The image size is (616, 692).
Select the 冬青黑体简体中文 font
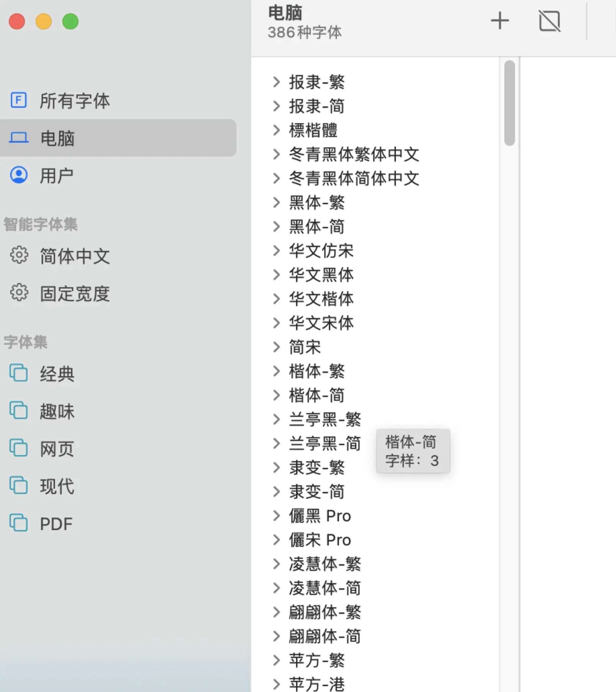tap(354, 179)
